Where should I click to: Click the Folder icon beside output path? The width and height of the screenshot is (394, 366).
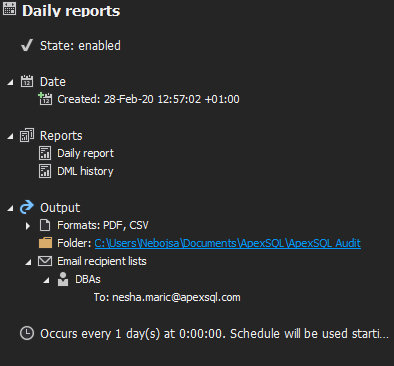tap(45, 243)
